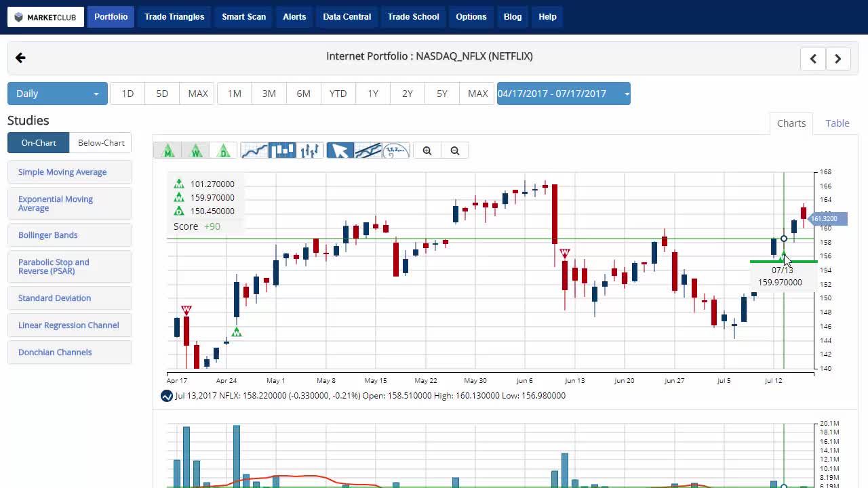Add Standard Deviation study
Viewport: 868px width, 488px height.
(x=70, y=298)
